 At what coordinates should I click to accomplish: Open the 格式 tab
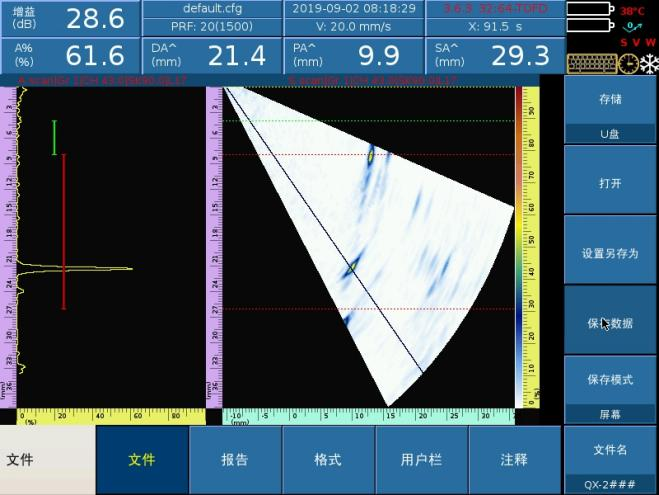tap(328, 460)
